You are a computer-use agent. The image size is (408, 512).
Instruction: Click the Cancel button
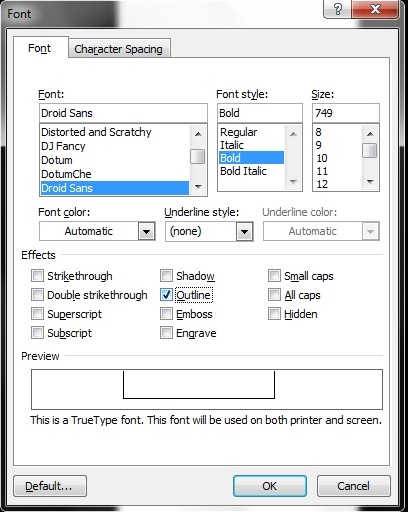click(x=354, y=486)
